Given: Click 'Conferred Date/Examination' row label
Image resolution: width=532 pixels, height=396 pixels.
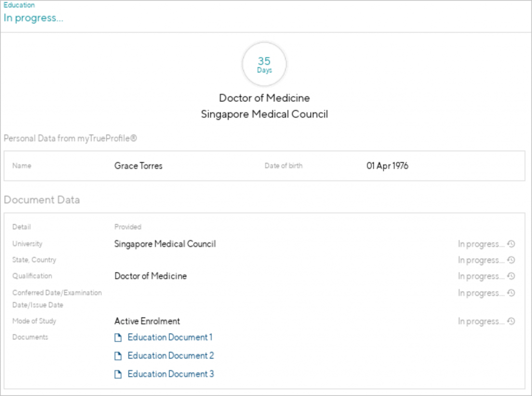Looking at the screenshot, I should (x=57, y=293).
